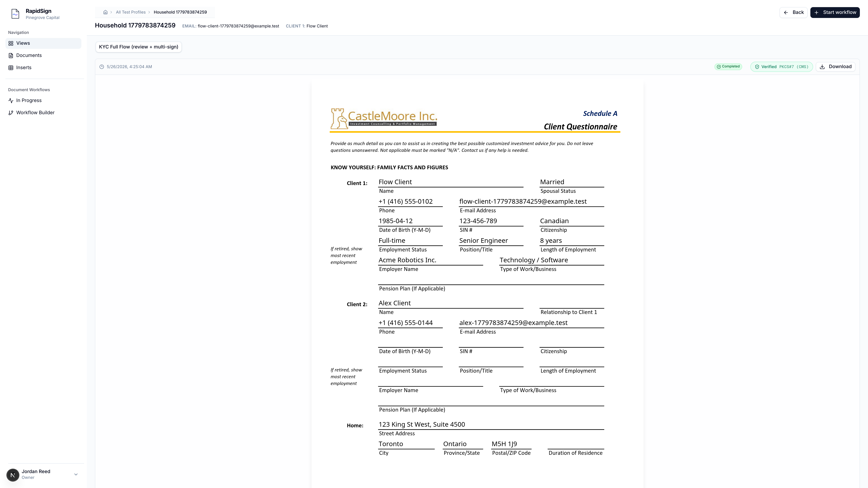Click the Back button

(x=794, y=13)
